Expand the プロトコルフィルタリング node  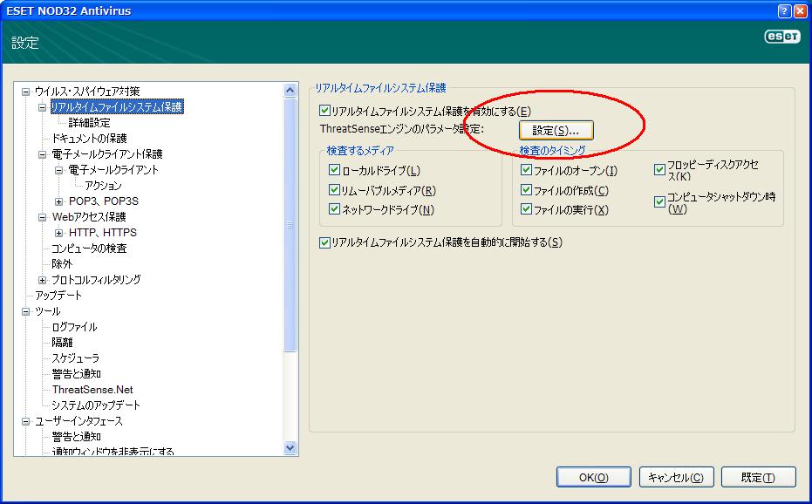42,280
